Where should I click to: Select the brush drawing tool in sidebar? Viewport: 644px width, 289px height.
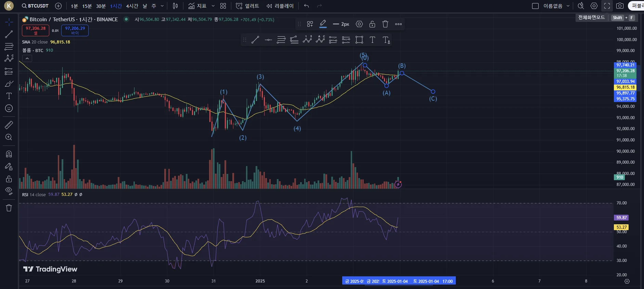tap(9, 84)
